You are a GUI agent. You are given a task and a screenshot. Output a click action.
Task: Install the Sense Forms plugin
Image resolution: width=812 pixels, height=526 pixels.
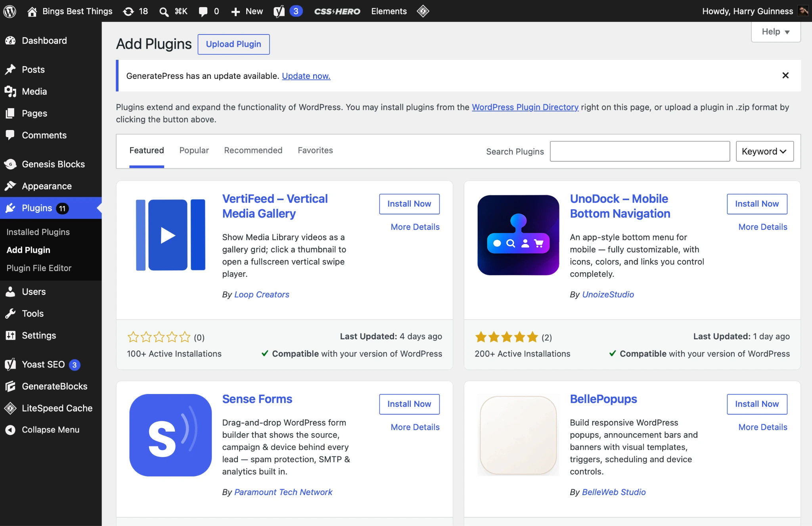coord(409,404)
